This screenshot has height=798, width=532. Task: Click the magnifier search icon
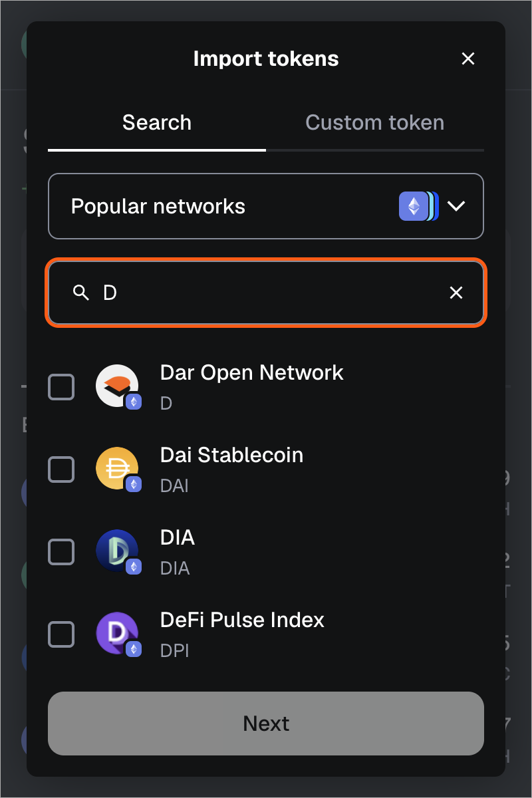coord(81,293)
